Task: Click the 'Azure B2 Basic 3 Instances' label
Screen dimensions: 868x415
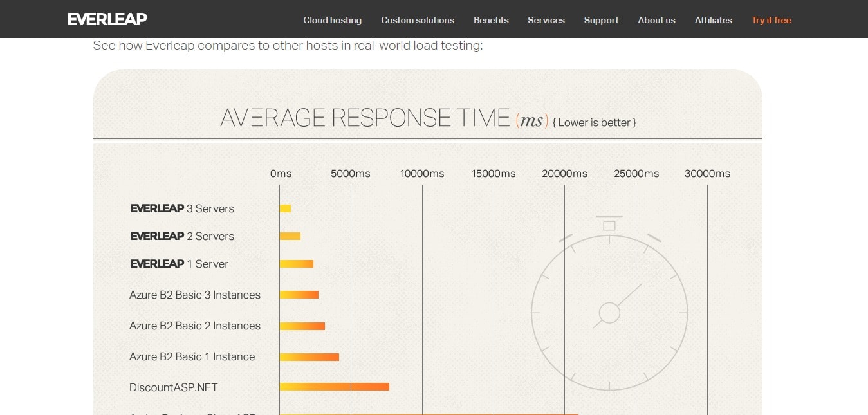Action: tap(195, 295)
